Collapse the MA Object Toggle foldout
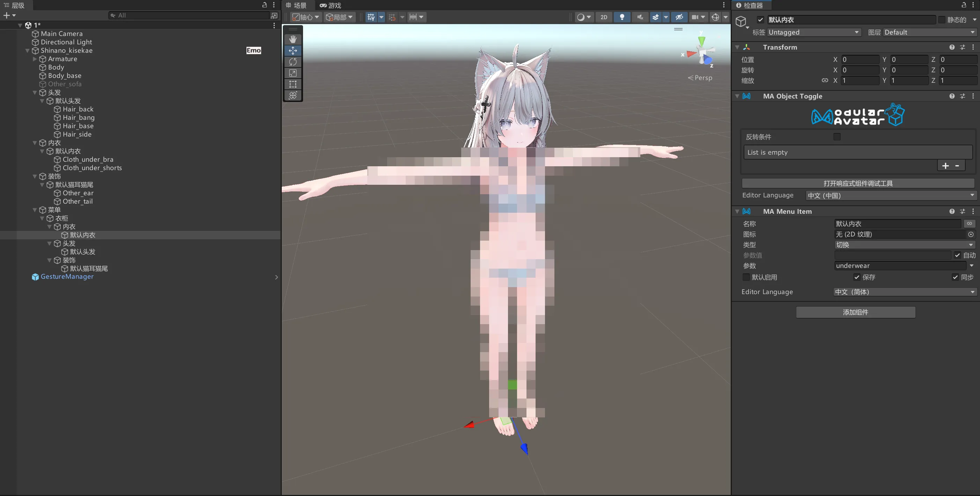The height and width of the screenshot is (496, 980). coord(737,96)
